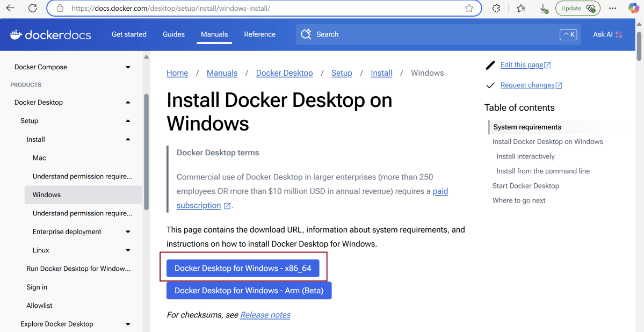Open the Release notes link
The height and width of the screenshot is (332, 644).
pyautogui.click(x=265, y=315)
